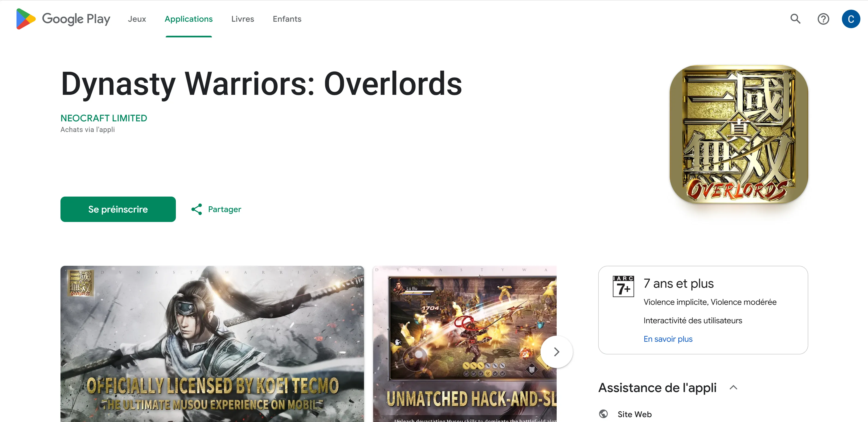Click the share icon next to Partager
Viewport: 868px width, 422px height.
[x=197, y=209]
